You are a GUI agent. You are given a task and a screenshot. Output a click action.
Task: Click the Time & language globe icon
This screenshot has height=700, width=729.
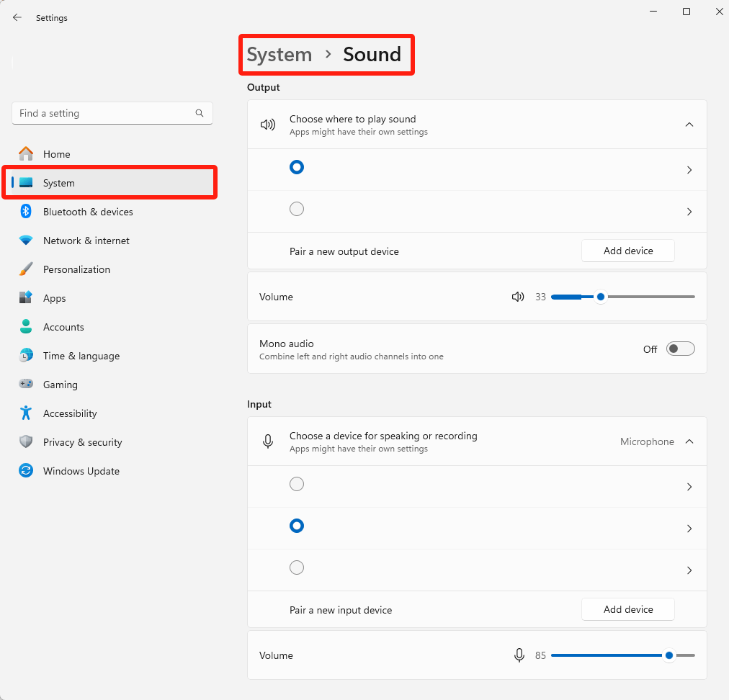(26, 356)
